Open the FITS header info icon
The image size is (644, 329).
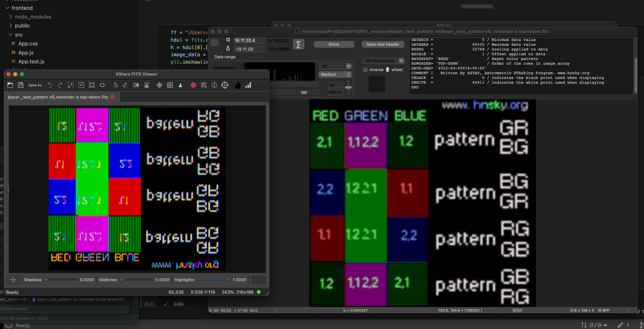pos(214,85)
